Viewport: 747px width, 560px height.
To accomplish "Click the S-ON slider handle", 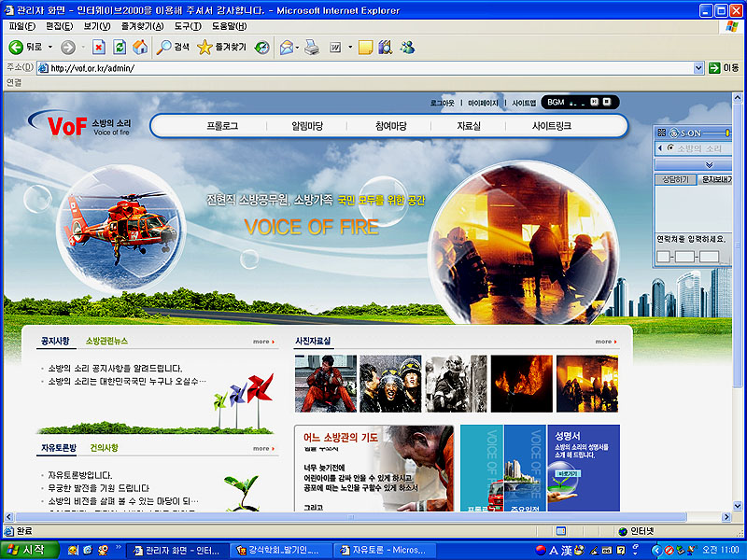I will [x=726, y=133].
